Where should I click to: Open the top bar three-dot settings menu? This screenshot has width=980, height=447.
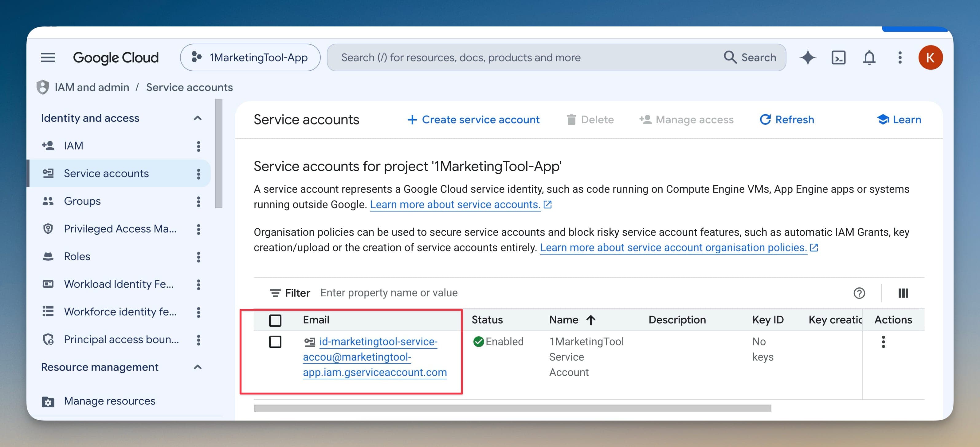(x=900, y=57)
